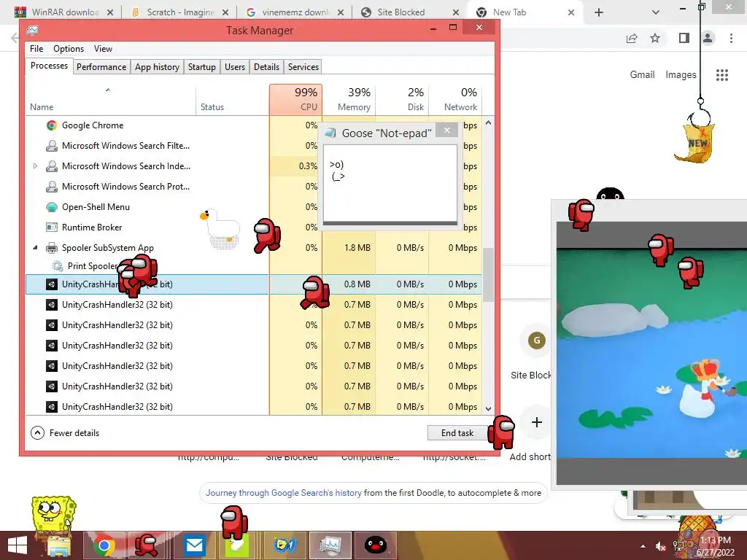Click process list scroll down arrow
The width and height of the screenshot is (747, 560).
tap(488, 408)
